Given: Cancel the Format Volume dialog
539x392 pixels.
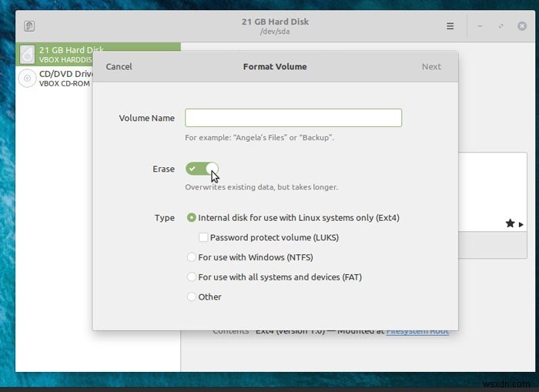Looking at the screenshot, I should coord(119,67).
